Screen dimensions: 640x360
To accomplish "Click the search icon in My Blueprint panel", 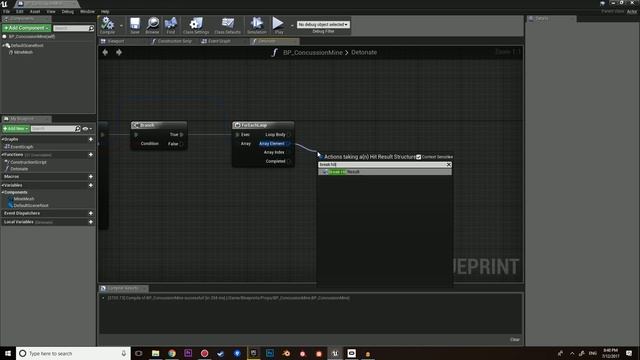I will click(78, 129).
